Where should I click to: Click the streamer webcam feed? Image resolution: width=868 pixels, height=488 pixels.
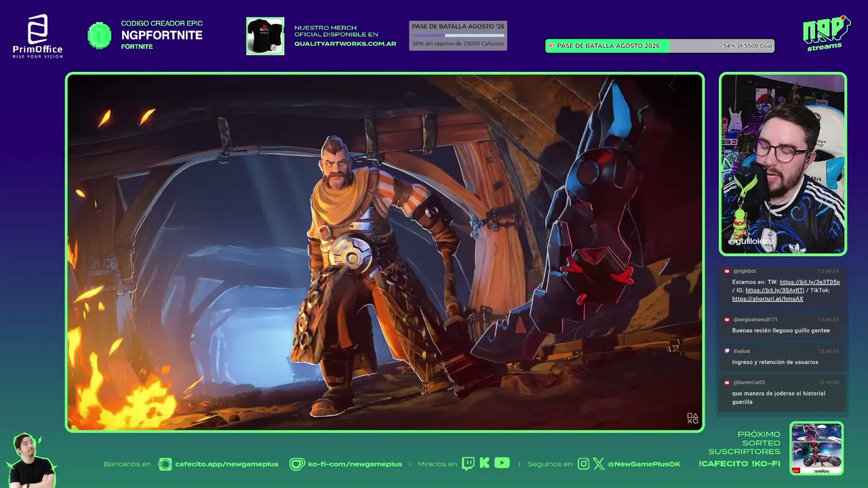(x=783, y=164)
